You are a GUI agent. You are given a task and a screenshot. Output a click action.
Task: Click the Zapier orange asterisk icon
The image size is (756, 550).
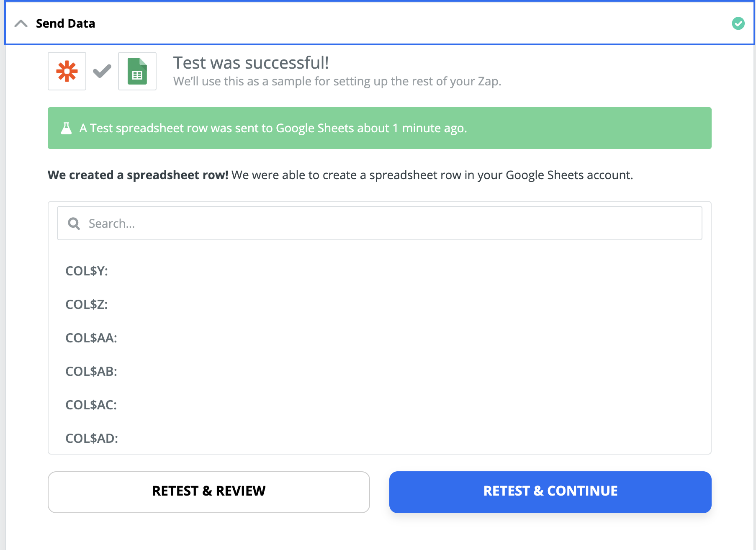pos(67,71)
